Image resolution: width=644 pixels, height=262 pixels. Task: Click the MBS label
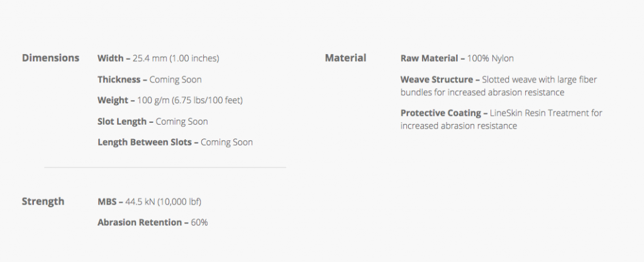tap(108, 202)
